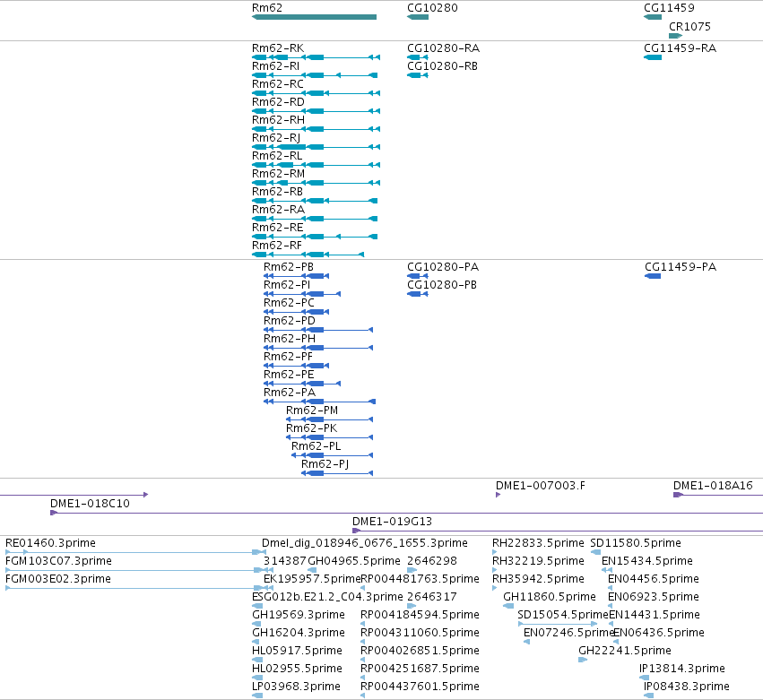Click the Rm62-RE transcript label
763x700 pixels.
pos(277,228)
